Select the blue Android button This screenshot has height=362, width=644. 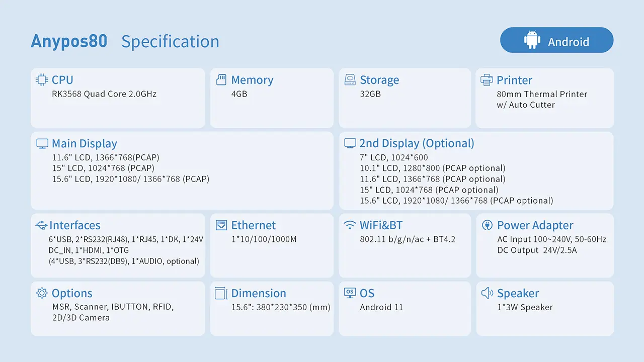click(557, 40)
